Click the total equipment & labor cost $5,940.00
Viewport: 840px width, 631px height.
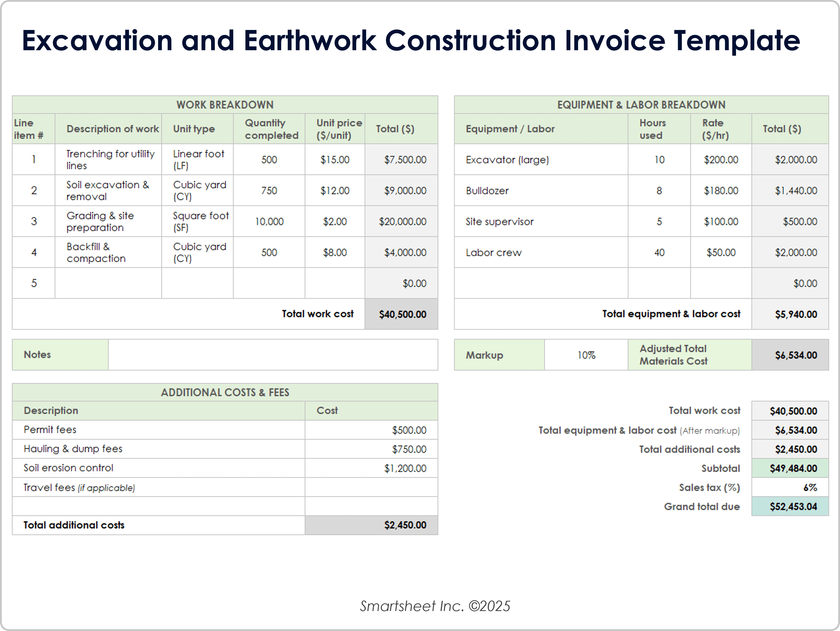(790, 314)
